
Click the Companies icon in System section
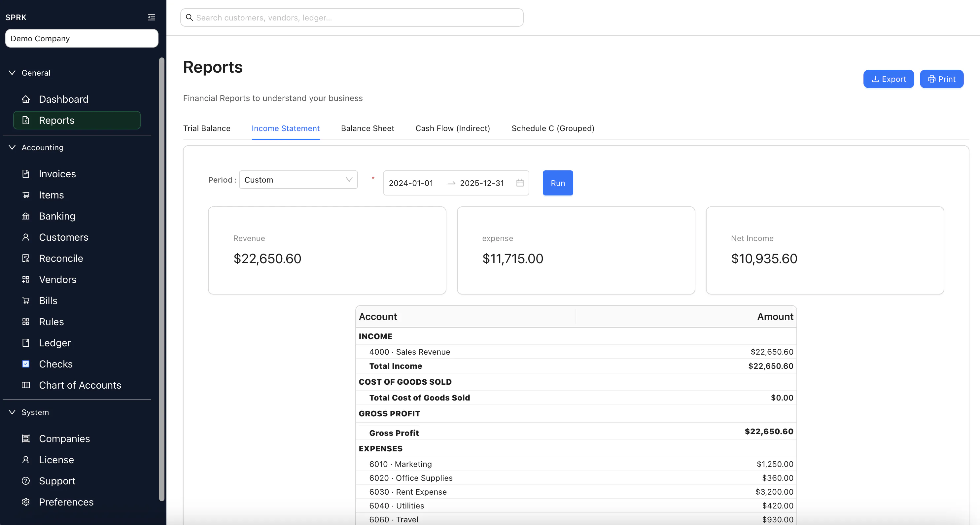point(25,438)
